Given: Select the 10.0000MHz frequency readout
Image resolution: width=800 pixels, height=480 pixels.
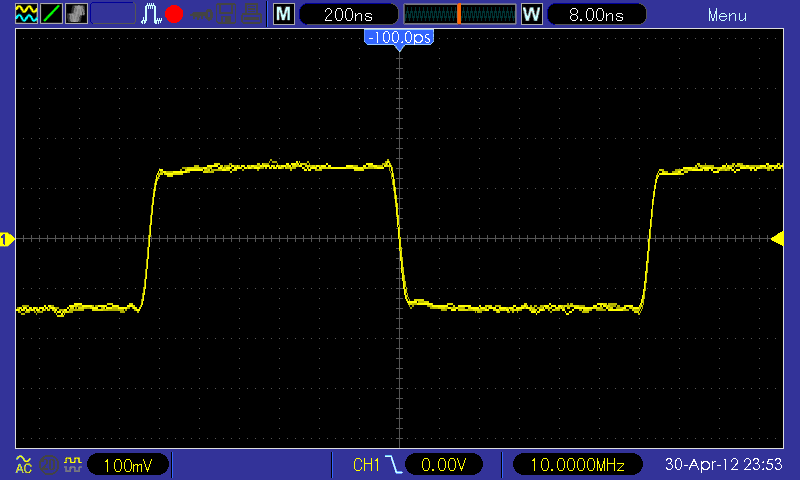Looking at the screenshot, I should point(578,465).
